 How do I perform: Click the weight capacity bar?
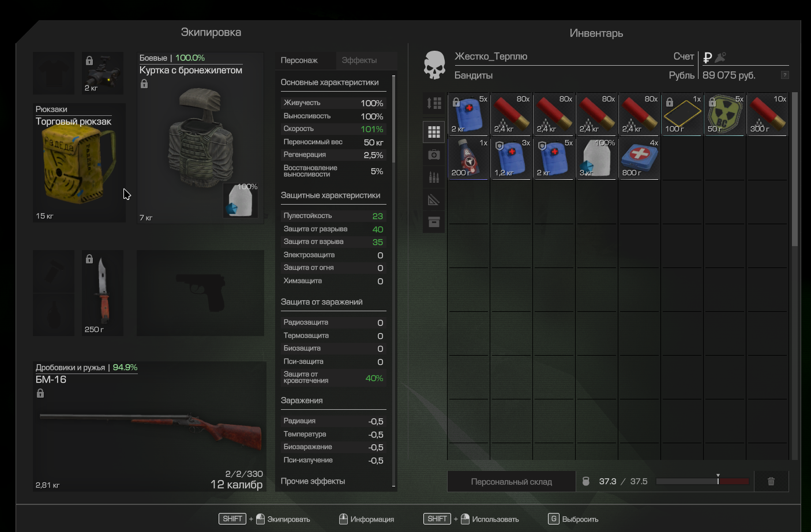tap(702, 481)
